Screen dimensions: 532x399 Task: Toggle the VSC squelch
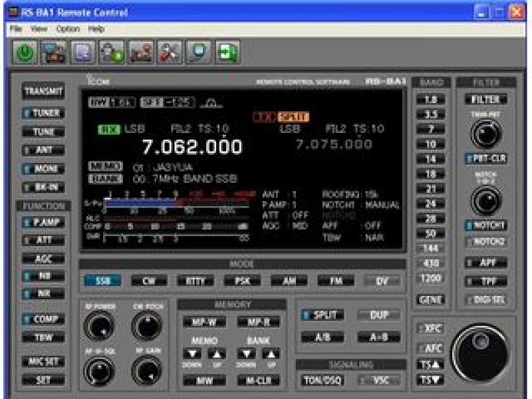click(x=378, y=380)
